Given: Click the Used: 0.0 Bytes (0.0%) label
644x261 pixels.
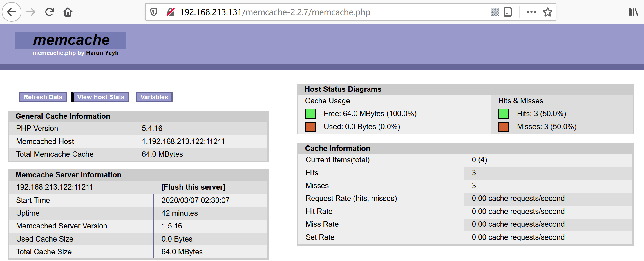Looking at the screenshot, I should (x=362, y=127).
